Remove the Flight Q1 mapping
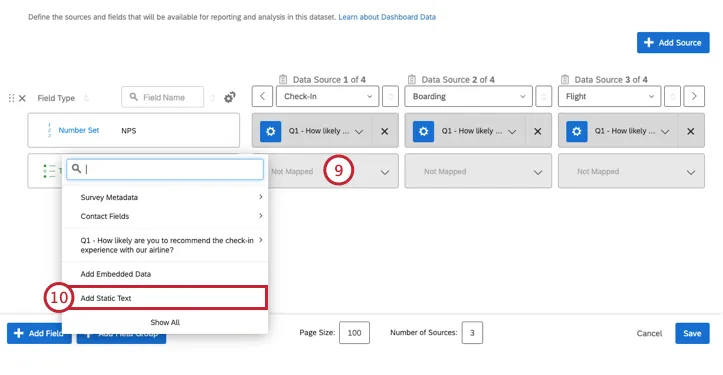 click(691, 131)
